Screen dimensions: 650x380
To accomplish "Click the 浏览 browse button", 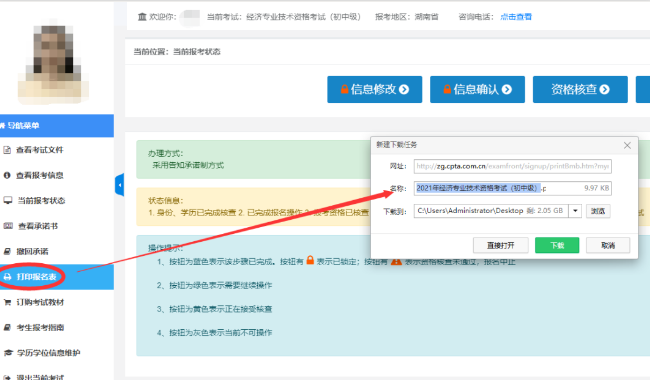I will (x=598, y=211).
